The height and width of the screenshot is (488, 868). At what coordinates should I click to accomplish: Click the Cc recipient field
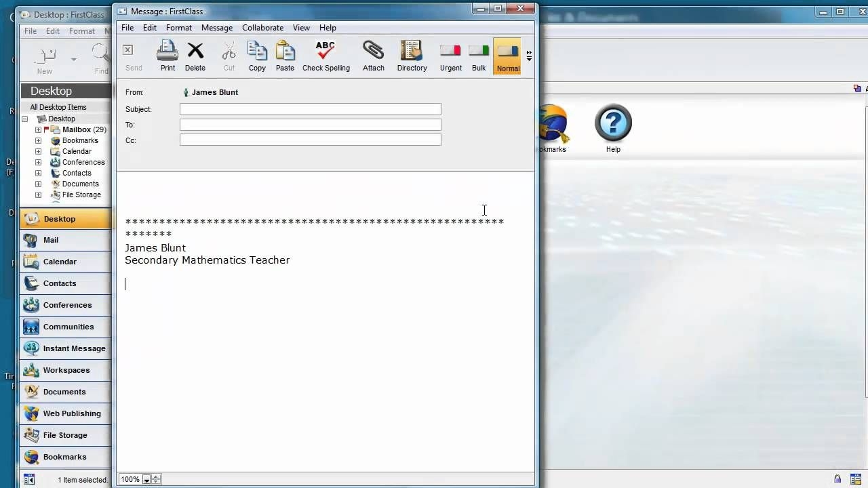click(311, 140)
